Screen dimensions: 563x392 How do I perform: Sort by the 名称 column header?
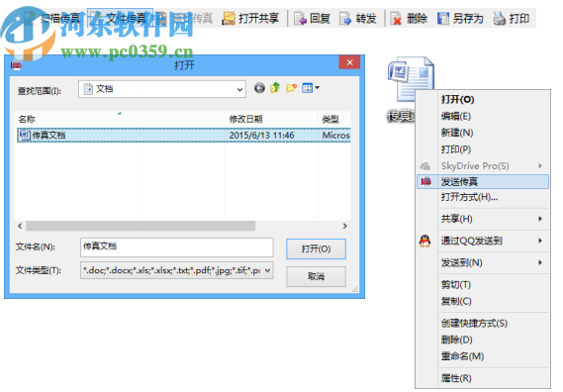point(27,119)
